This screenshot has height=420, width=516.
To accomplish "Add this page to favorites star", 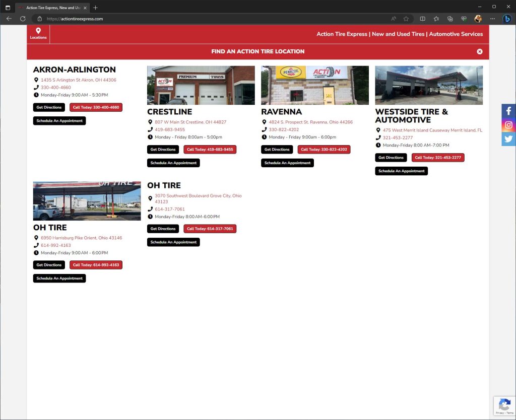I will 406,19.
